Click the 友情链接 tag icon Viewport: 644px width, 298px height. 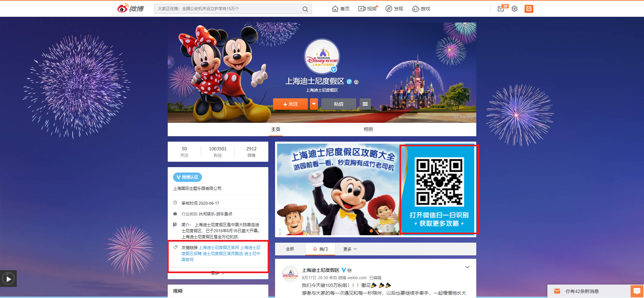tap(175, 247)
